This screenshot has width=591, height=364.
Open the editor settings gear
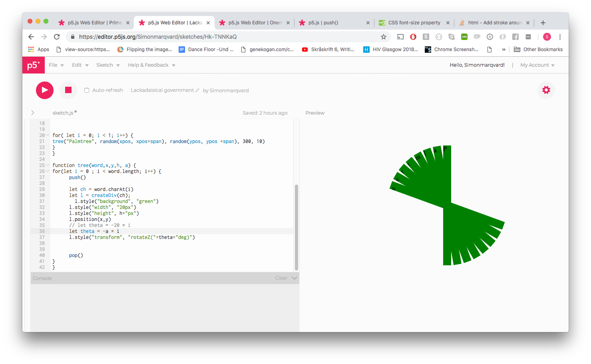[x=546, y=90]
